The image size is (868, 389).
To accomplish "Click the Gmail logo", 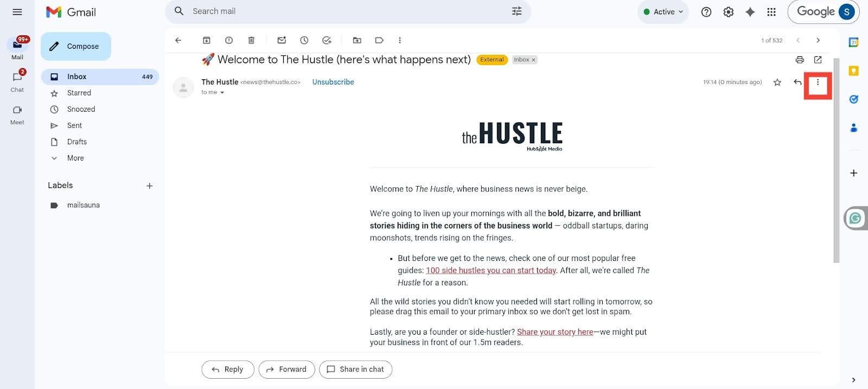I will (x=71, y=12).
